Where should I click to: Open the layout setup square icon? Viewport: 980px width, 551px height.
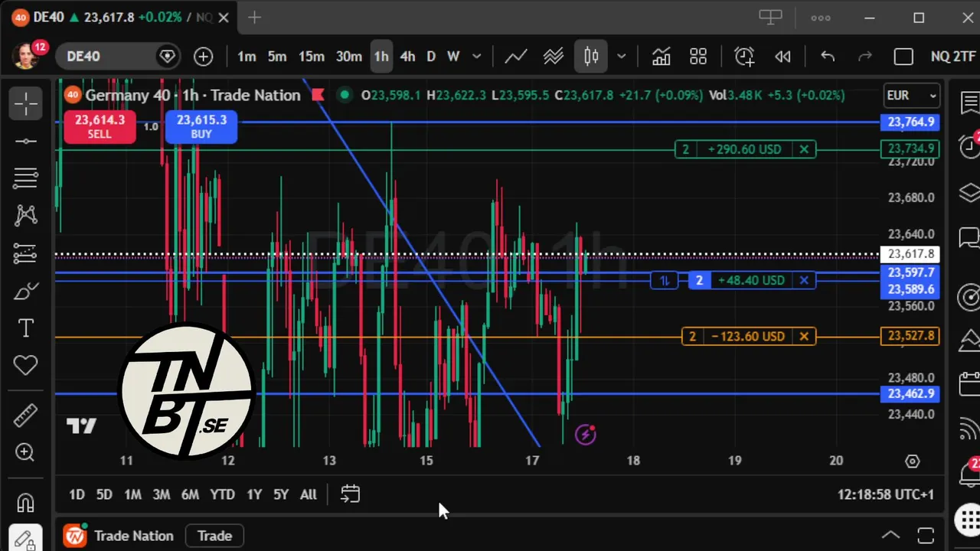point(903,56)
